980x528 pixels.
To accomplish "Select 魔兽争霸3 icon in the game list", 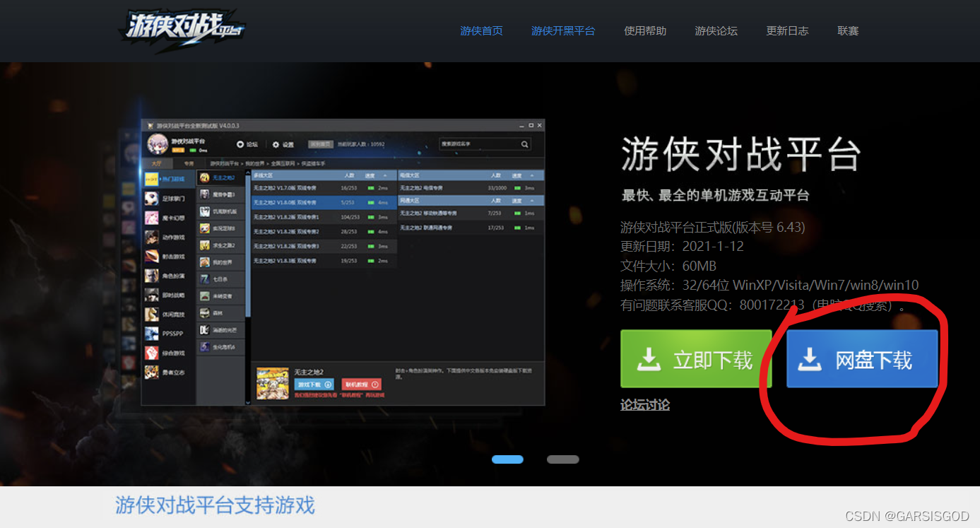I will coord(205,194).
